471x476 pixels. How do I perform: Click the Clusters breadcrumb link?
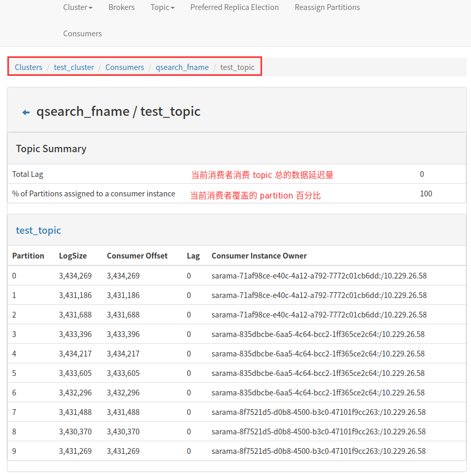tap(28, 67)
